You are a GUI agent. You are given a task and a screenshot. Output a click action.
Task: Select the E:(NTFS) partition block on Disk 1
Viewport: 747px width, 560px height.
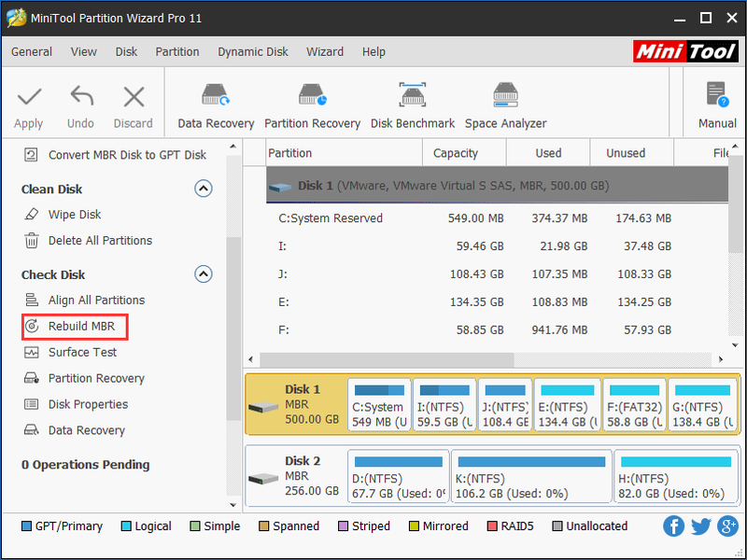click(568, 405)
